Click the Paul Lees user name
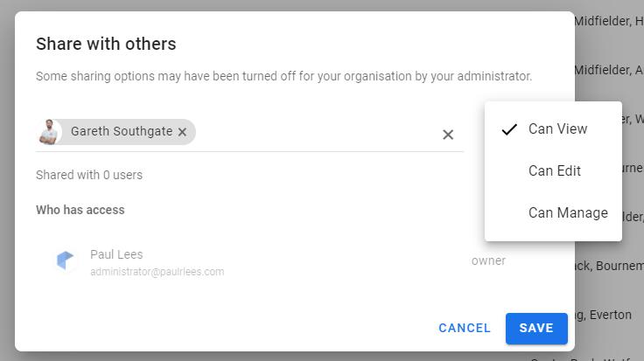The width and height of the screenshot is (644, 361). pos(116,254)
